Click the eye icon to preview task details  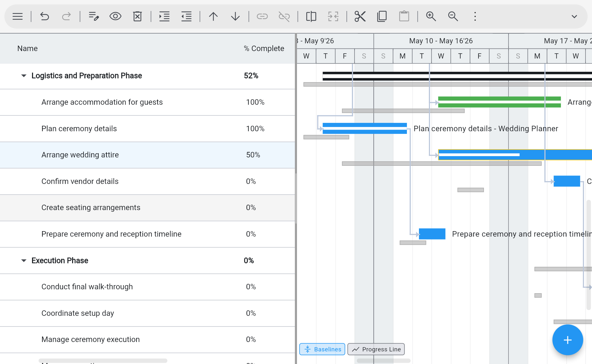(x=115, y=16)
